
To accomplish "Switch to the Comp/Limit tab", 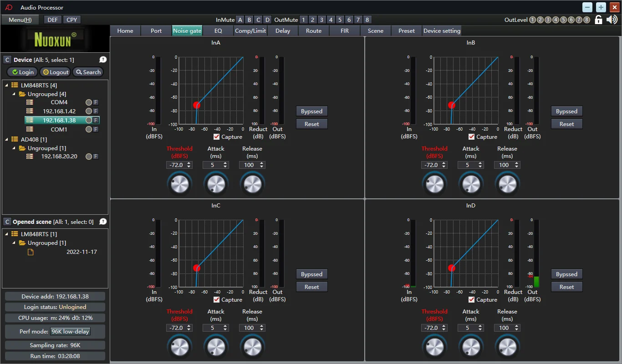I will click(x=250, y=30).
